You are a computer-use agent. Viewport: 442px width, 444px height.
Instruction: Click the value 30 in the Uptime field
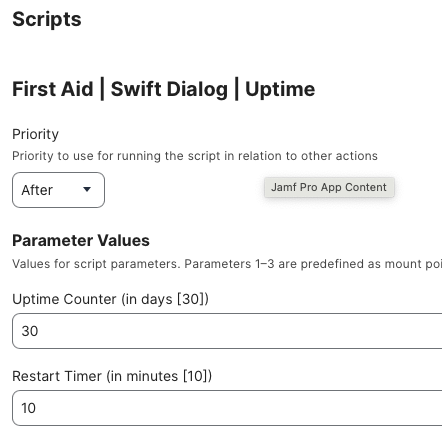(x=30, y=331)
